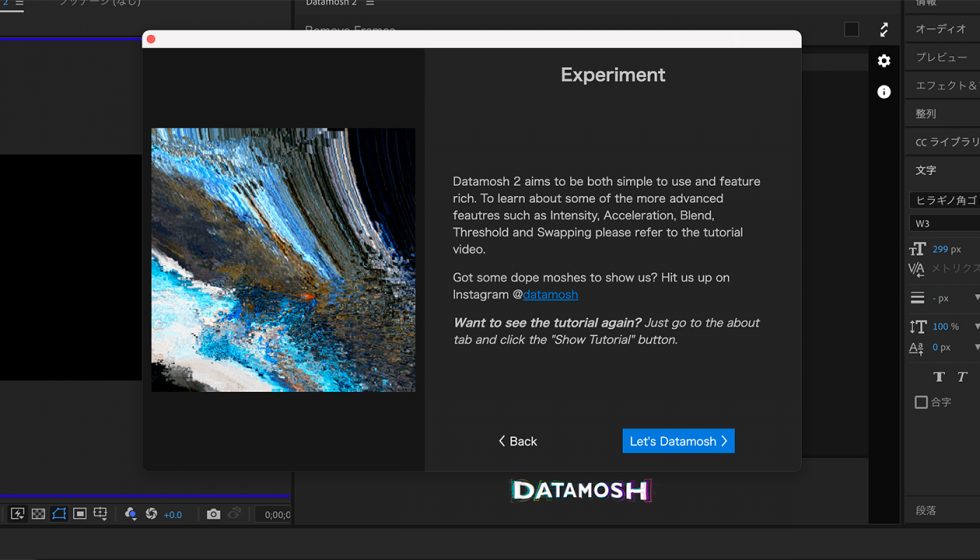
Task: Toggle fast previews lightning icon
Action: [x=18, y=514]
